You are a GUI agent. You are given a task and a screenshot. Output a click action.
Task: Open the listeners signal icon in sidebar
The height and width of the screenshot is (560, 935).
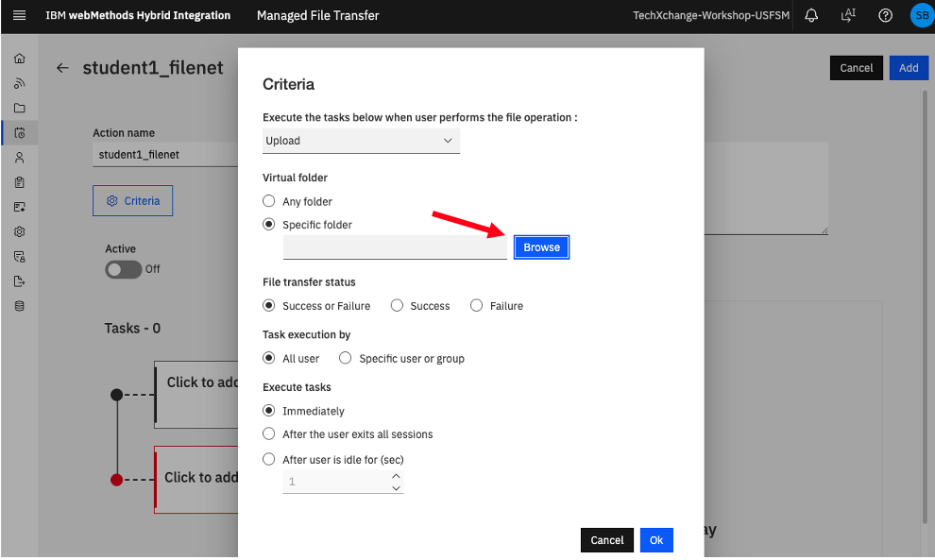pos(20,83)
